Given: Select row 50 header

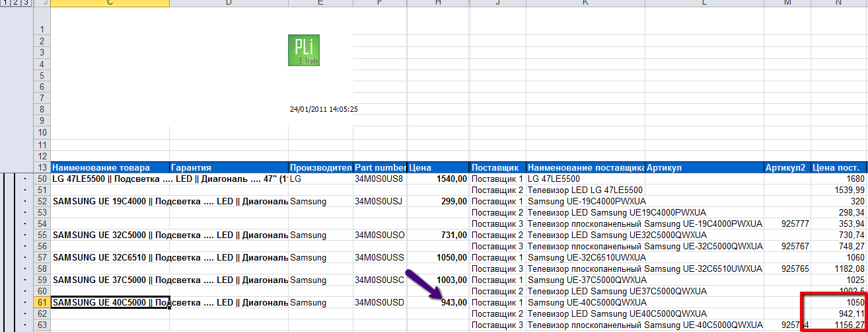Looking at the screenshot, I should coord(42,179).
